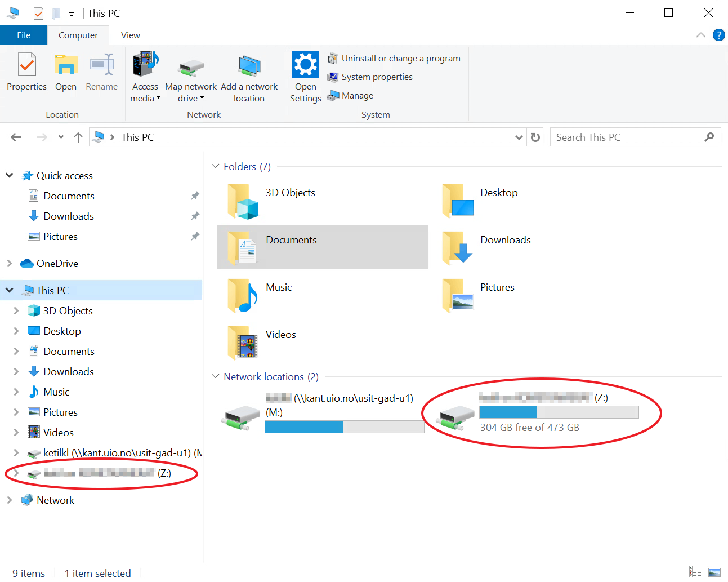728x582 pixels.
Task: Click '304 GB free of 473 GB' text
Action: (530, 428)
